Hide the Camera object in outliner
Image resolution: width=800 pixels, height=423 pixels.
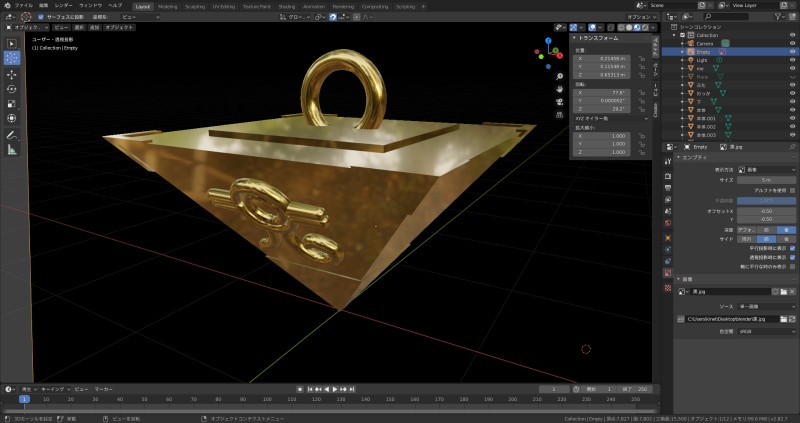pos(792,43)
